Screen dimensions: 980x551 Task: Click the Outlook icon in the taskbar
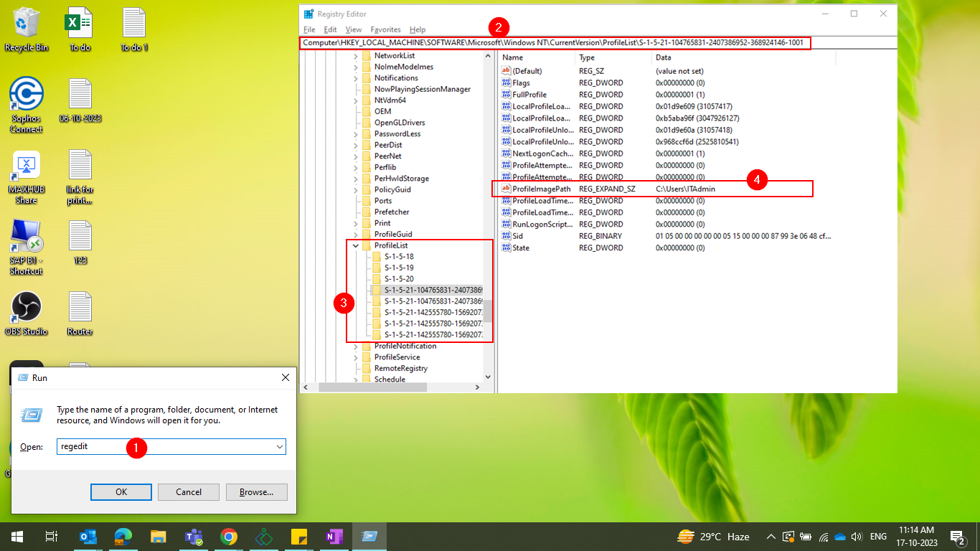tap(88, 537)
